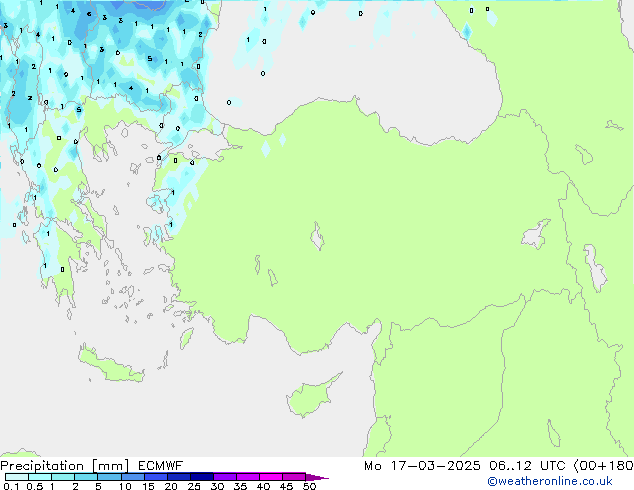Click the 35–40 mm legend swatch
This screenshot has width=634, height=490.
247,477
